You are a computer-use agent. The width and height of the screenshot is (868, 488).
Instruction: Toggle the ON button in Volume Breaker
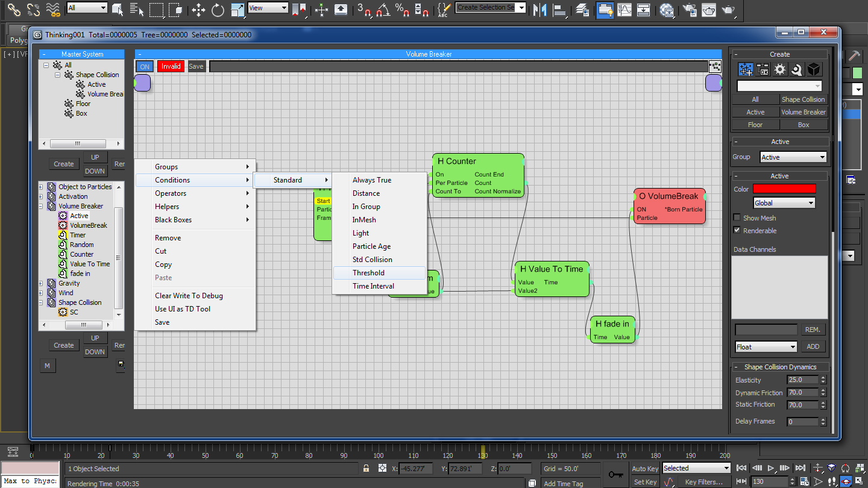[x=145, y=66]
